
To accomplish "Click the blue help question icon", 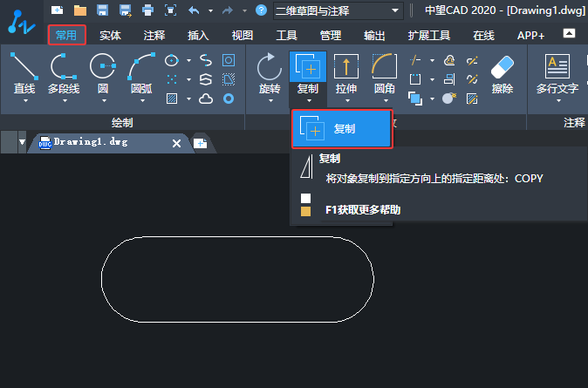I will (261, 10).
